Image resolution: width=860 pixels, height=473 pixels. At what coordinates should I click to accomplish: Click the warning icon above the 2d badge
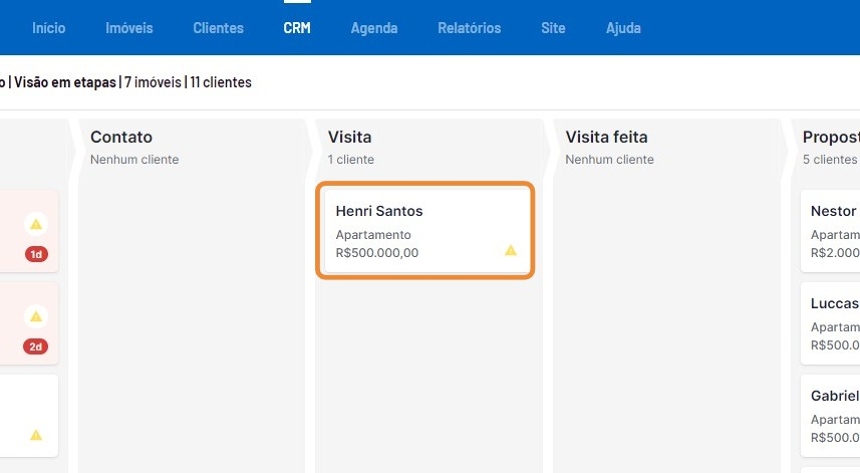[x=36, y=317]
